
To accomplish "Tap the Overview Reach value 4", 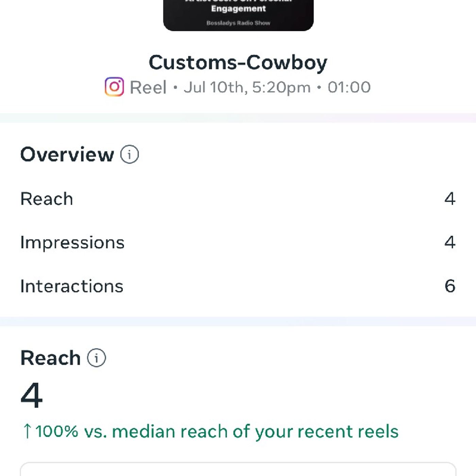I will pyautogui.click(x=450, y=199).
